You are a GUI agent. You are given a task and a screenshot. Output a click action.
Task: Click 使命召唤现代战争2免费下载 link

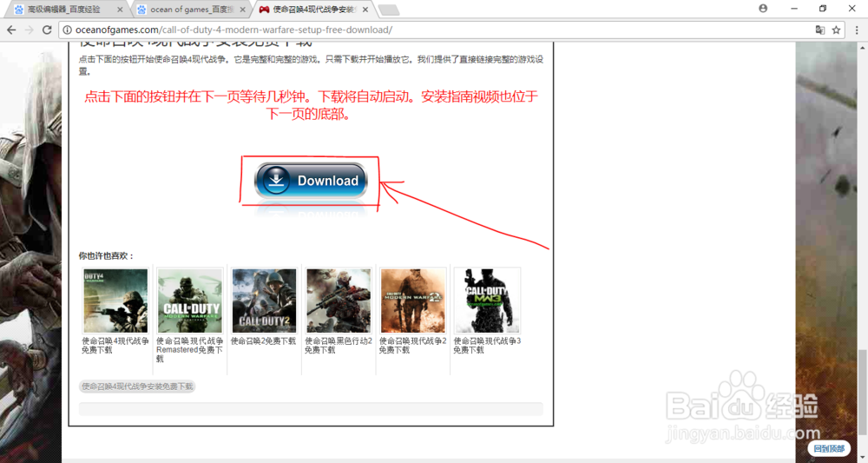click(x=412, y=346)
